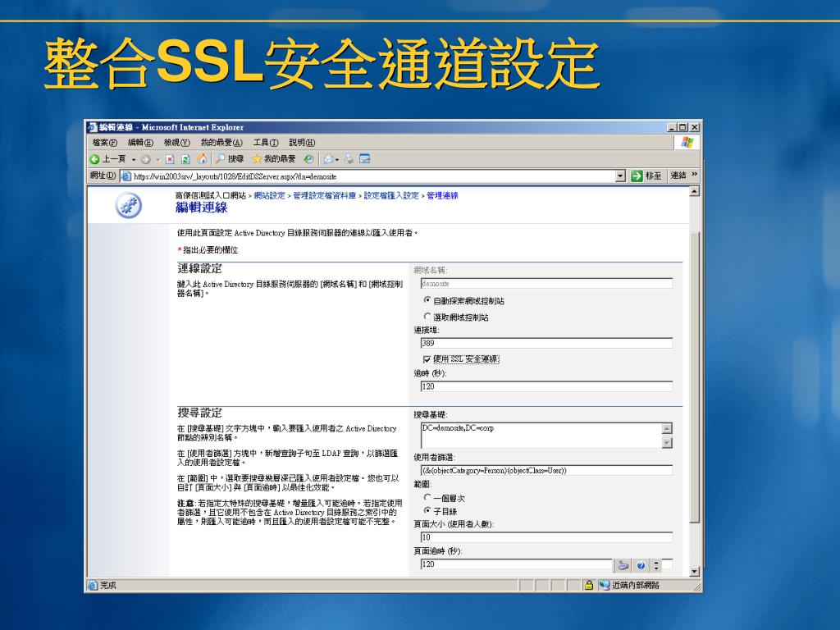
Task: Click the page scrollbar up arrow
Action: pyautogui.click(x=694, y=191)
